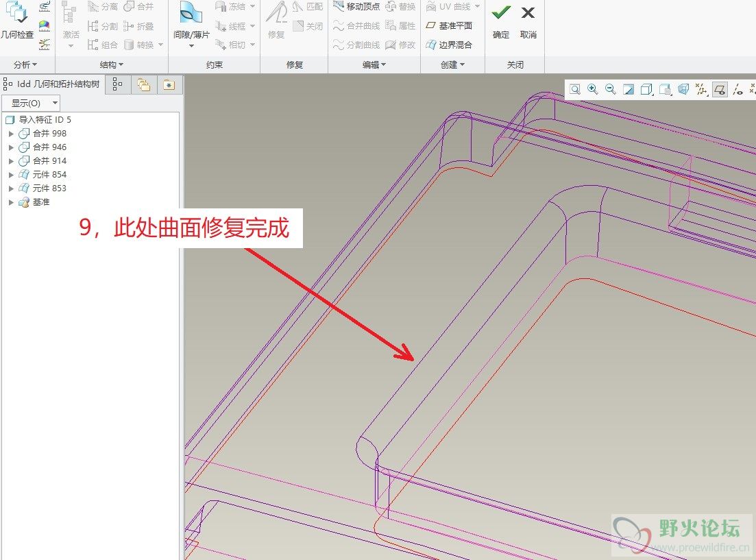The width and height of the screenshot is (756, 560).
Task: Click the 组合 combine tool
Action: pos(102,45)
